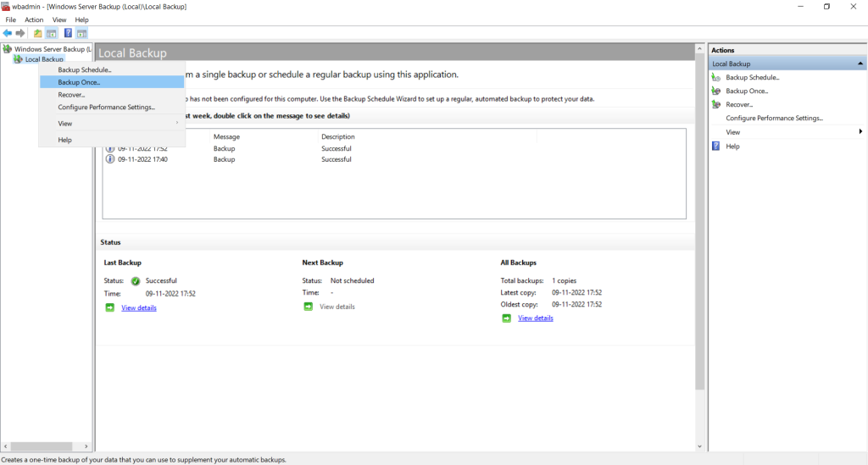Choose Recover from context menu
The width and height of the screenshot is (868, 465).
click(112, 95)
